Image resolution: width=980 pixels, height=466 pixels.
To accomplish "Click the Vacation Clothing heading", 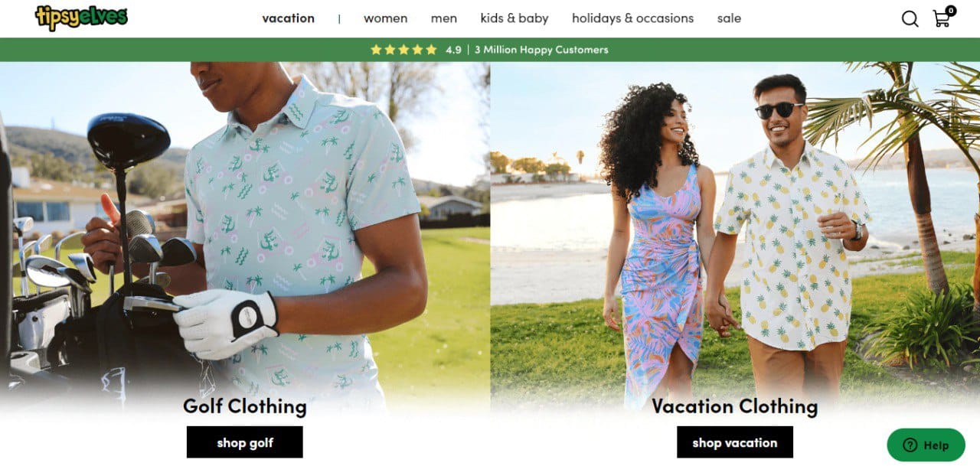I will [735, 406].
